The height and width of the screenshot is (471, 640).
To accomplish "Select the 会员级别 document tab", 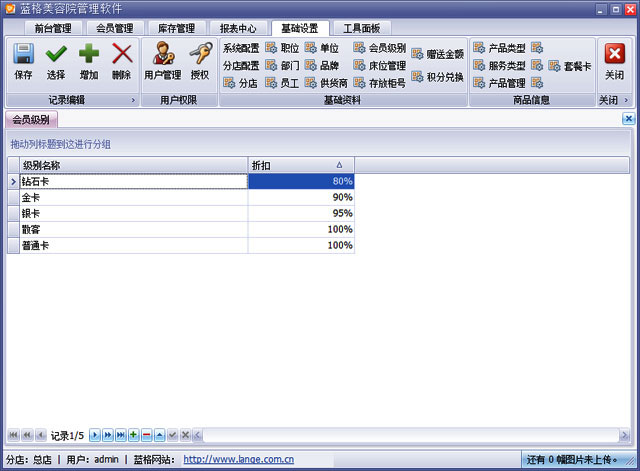I will click(x=31, y=120).
